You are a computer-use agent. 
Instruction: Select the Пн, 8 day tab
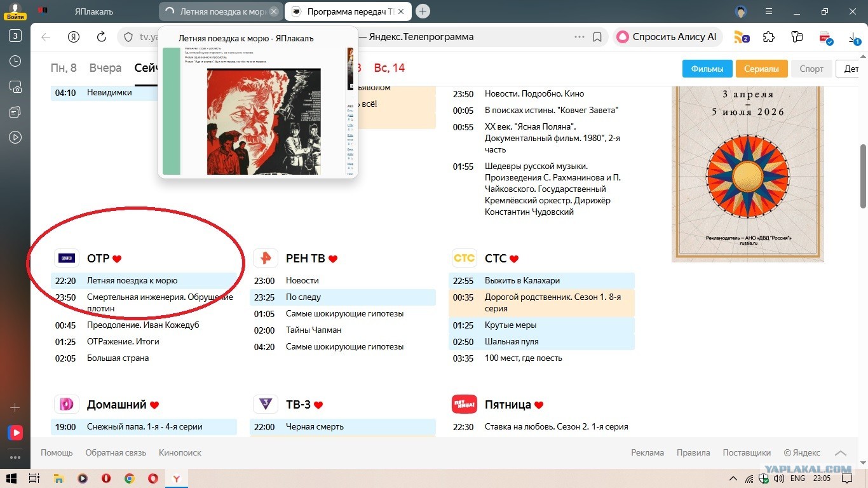(64, 68)
